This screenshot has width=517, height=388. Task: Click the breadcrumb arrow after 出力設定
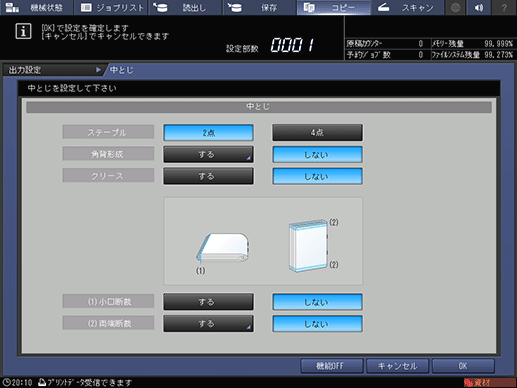(98, 70)
